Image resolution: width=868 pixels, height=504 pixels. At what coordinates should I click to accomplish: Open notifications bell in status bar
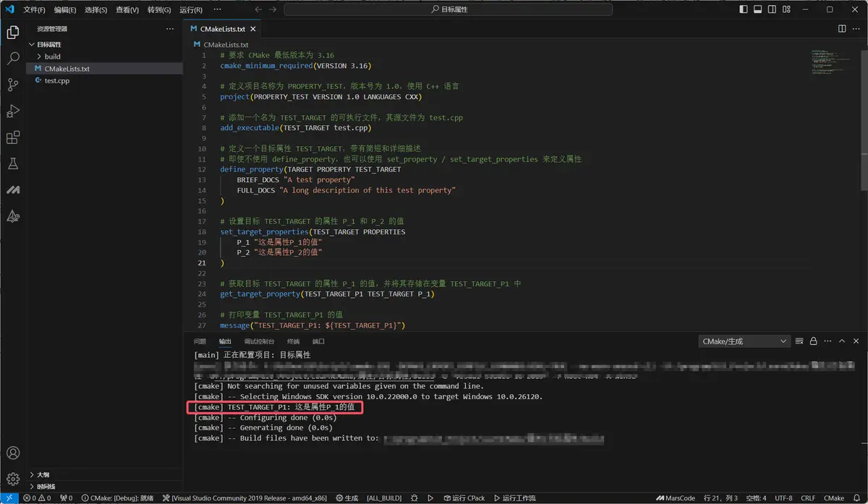click(857, 498)
